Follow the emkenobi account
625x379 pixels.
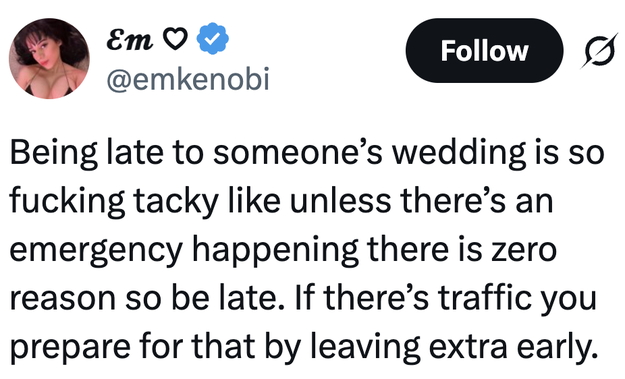tap(484, 51)
